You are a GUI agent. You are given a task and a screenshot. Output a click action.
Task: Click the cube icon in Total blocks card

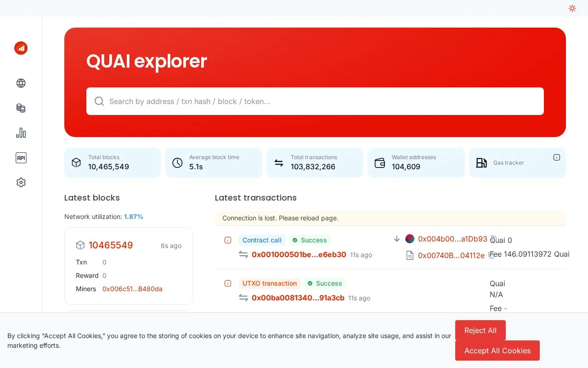[x=76, y=163]
